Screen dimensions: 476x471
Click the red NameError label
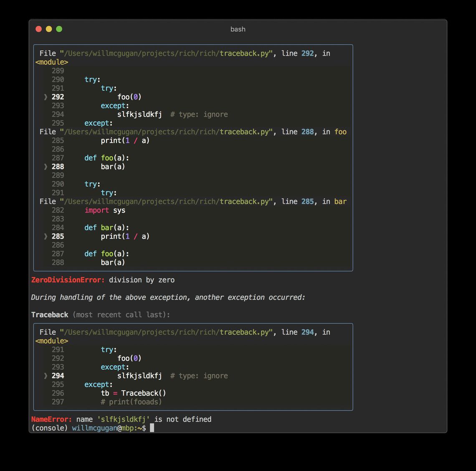tap(51, 419)
